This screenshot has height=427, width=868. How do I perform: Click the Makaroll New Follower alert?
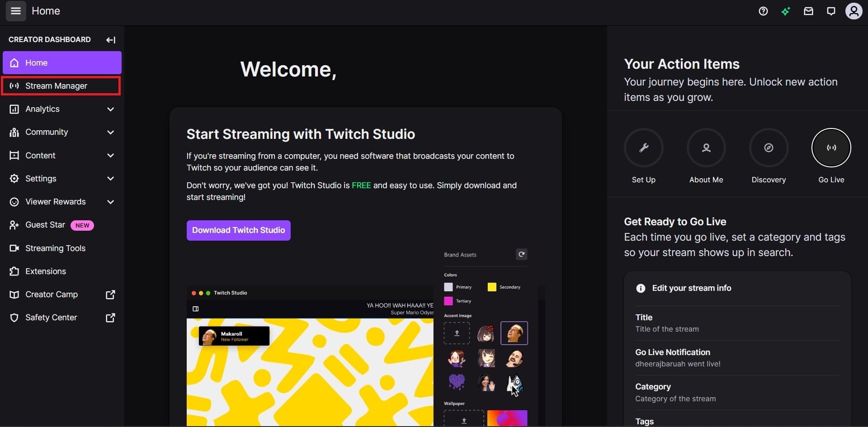[x=234, y=336]
